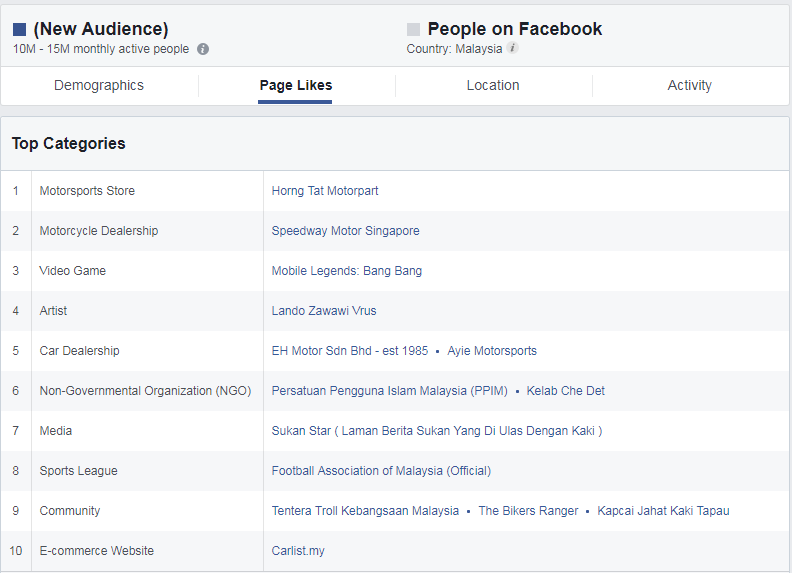Click the Artist category cell
This screenshot has width=792, height=573.
pos(147,311)
